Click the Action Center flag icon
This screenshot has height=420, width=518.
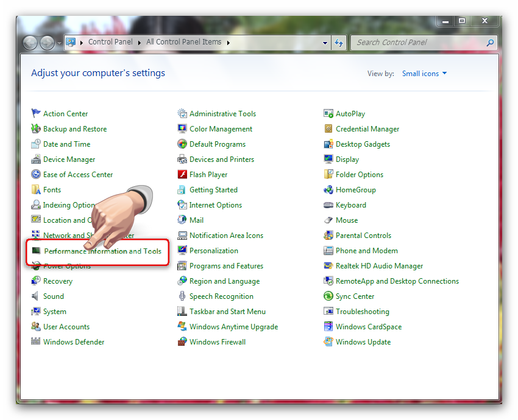[36, 113]
